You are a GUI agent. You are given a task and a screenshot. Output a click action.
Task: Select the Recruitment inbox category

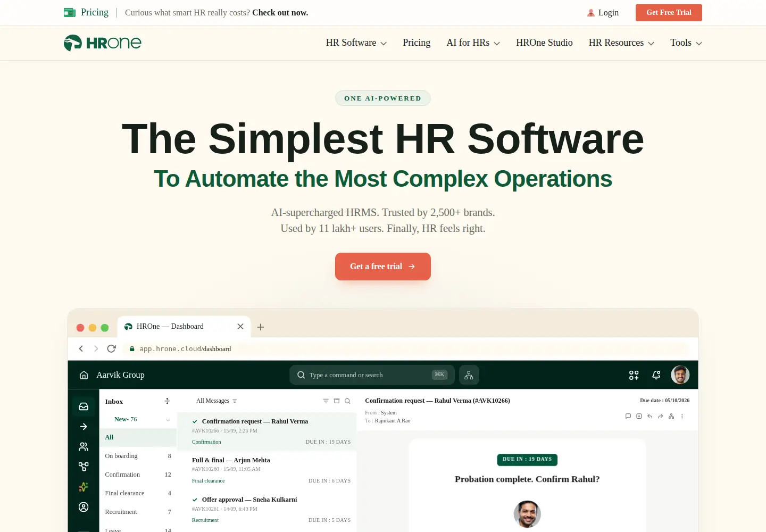(x=138, y=512)
